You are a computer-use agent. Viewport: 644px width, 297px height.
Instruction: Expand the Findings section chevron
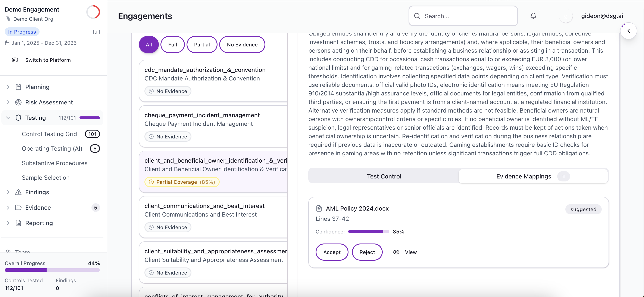(x=8, y=192)
